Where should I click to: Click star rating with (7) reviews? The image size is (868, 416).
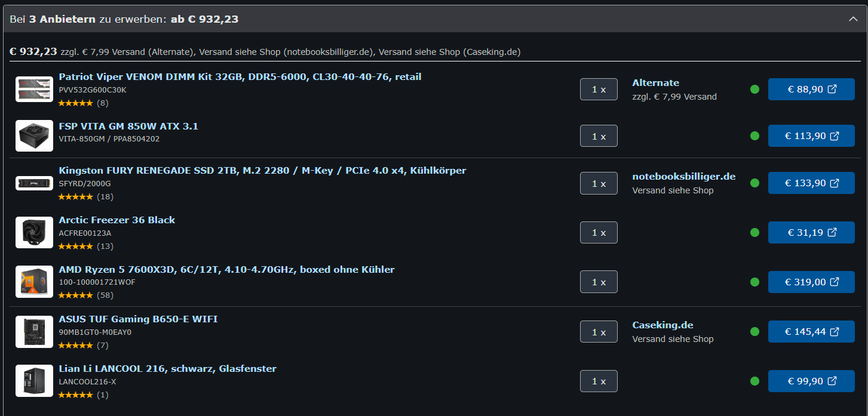tap(83, 345)
